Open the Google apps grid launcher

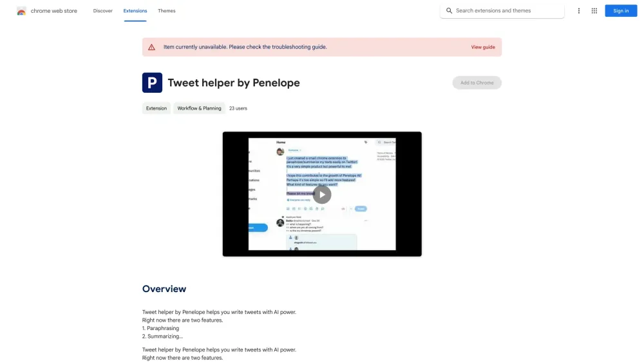(594, 11)
